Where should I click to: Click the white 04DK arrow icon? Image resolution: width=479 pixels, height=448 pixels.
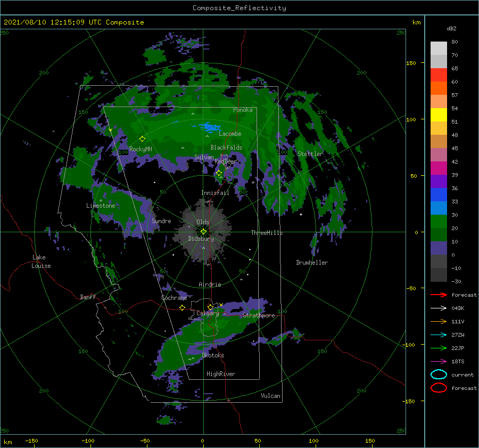tap(439, 308)
